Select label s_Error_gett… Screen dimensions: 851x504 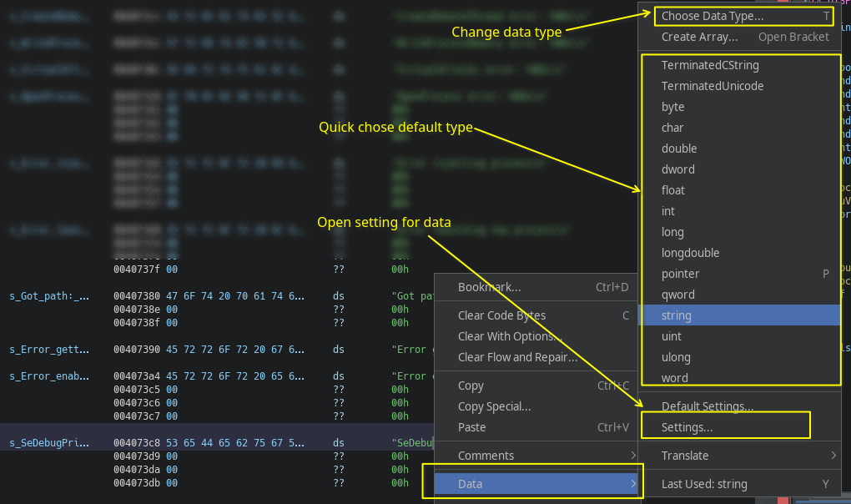49,350
